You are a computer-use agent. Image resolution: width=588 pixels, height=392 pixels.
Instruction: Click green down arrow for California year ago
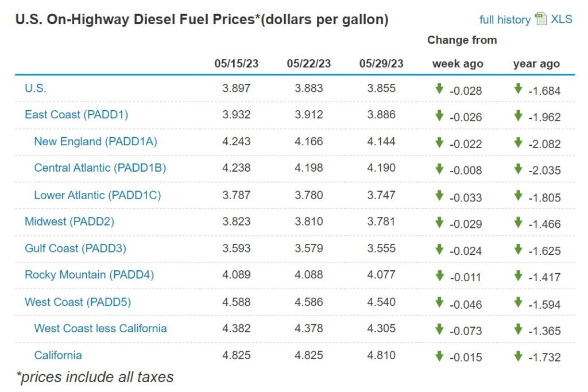click(518, 355)
